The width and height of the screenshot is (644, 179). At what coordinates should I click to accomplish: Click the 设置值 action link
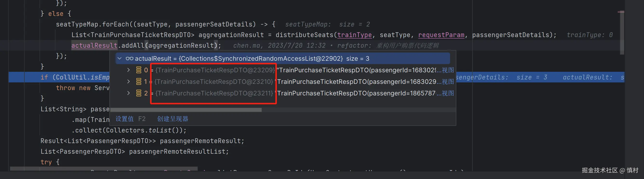pos(125,119)
